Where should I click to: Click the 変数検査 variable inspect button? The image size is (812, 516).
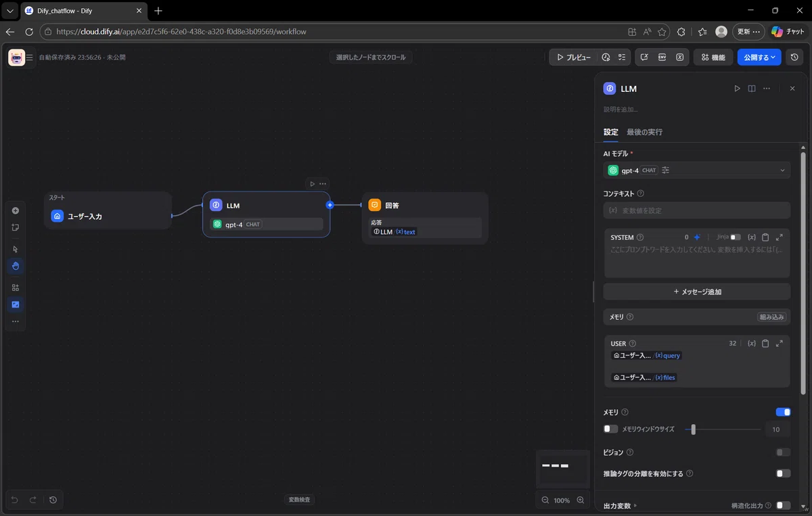pos(300,500)
